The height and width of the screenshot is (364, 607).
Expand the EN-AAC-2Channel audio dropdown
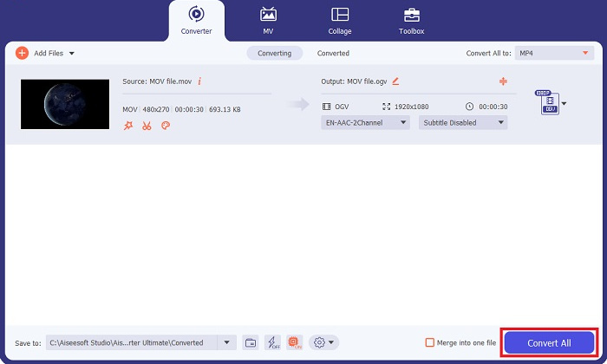(x=364, y=123)
